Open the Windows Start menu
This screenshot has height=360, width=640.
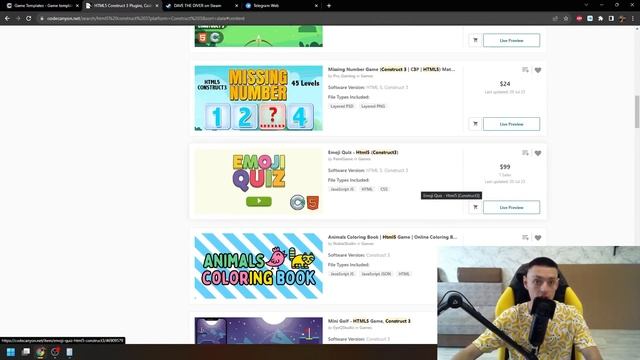click(x=11, y=352)
